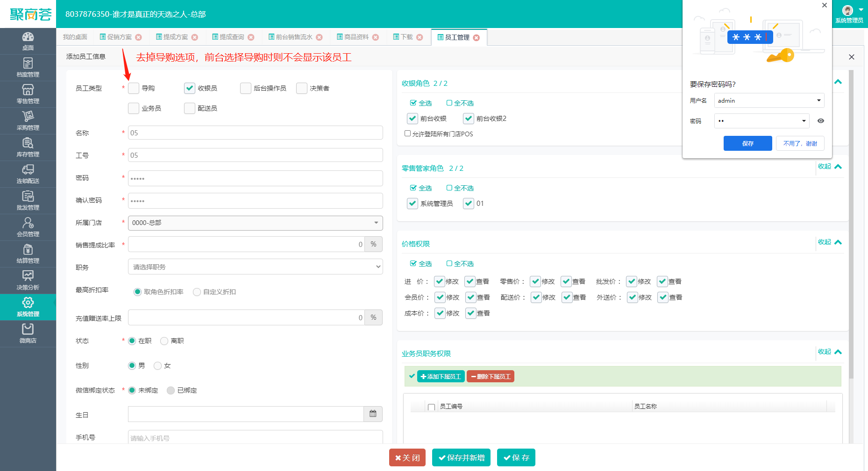The image size is (868, 471).
Task: Decline saving with 不用了，谢谢
Action: click(800, 143)
